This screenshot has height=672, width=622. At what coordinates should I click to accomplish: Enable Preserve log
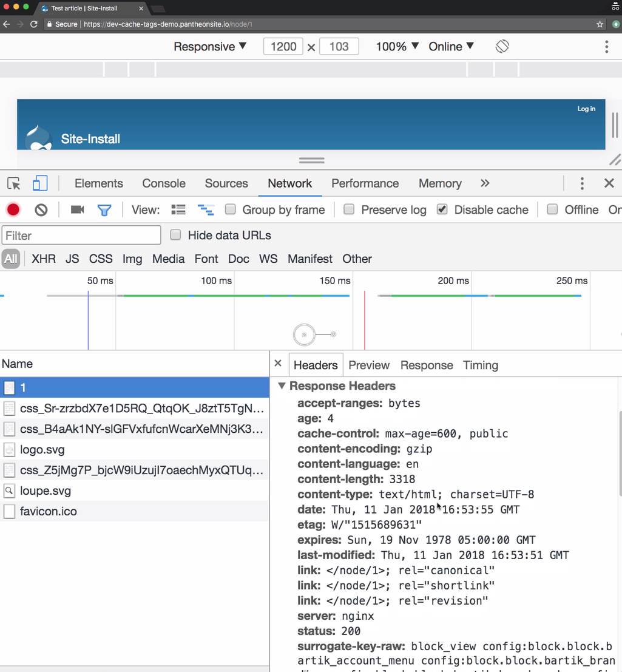click(349, 209)
